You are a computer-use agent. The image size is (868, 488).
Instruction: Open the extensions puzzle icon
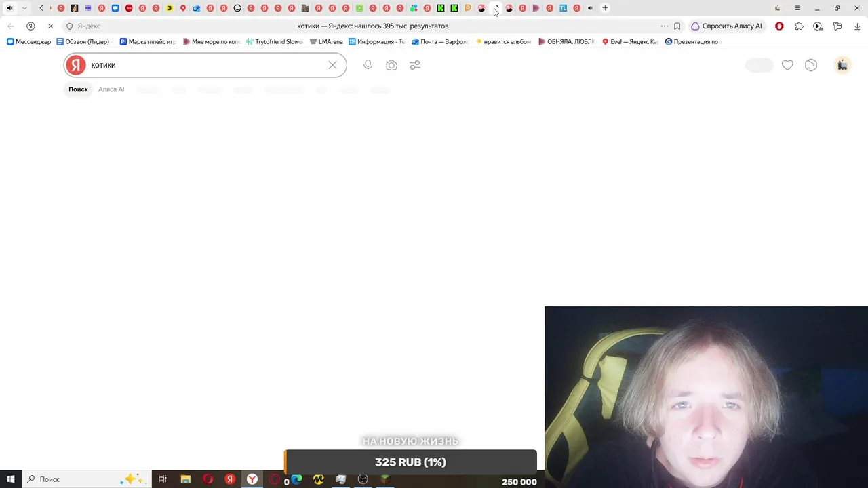click(799, 26)
